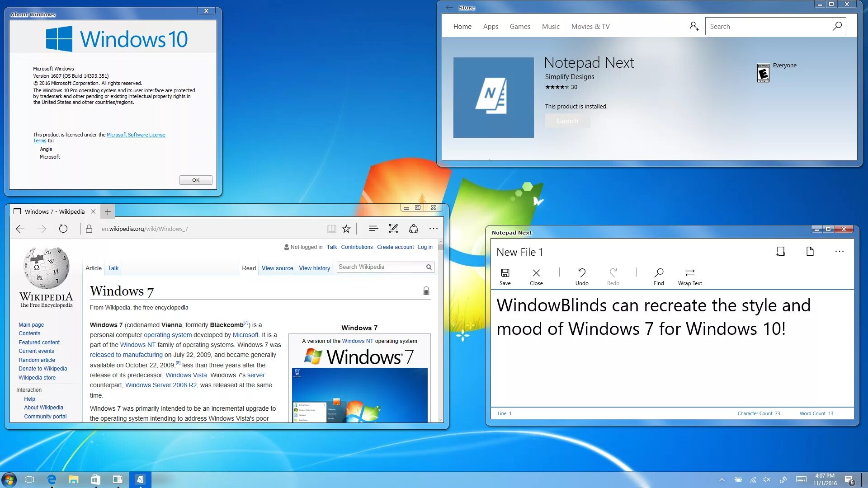Image resolution: width=868 pixels, height=488 pixels.
Task: Click the Word Count 13 status entry
Action: coord(816,413)
